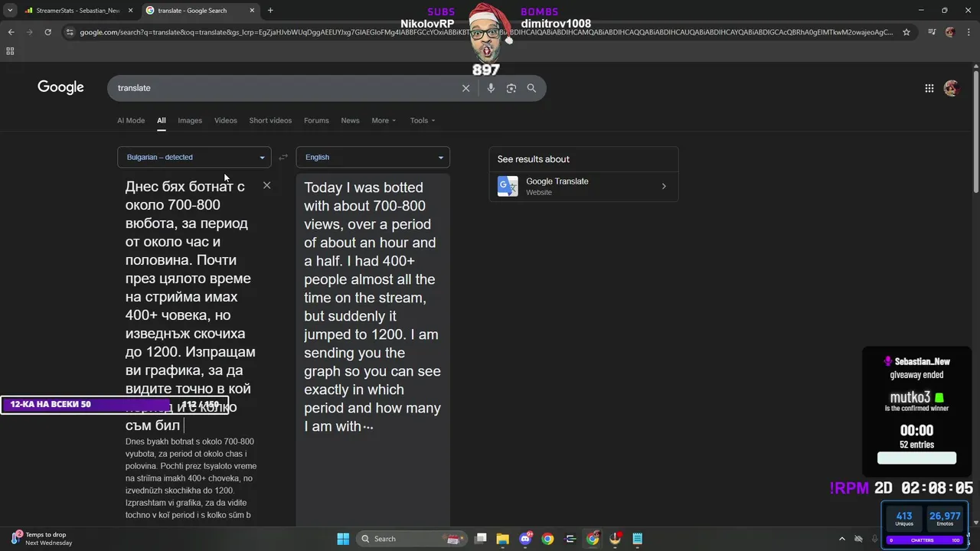Click the '413 Uniques' counter overlay
The image size is (980, 551).
pos(903,519)
